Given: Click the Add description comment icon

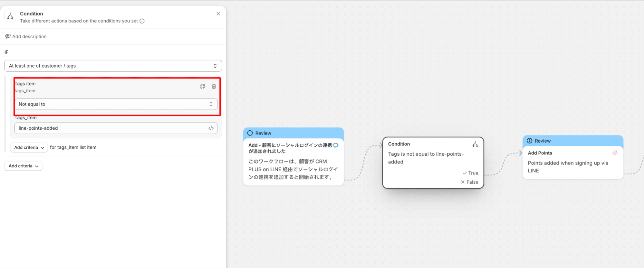Looking at the screenshot, I should pos(8,36).
